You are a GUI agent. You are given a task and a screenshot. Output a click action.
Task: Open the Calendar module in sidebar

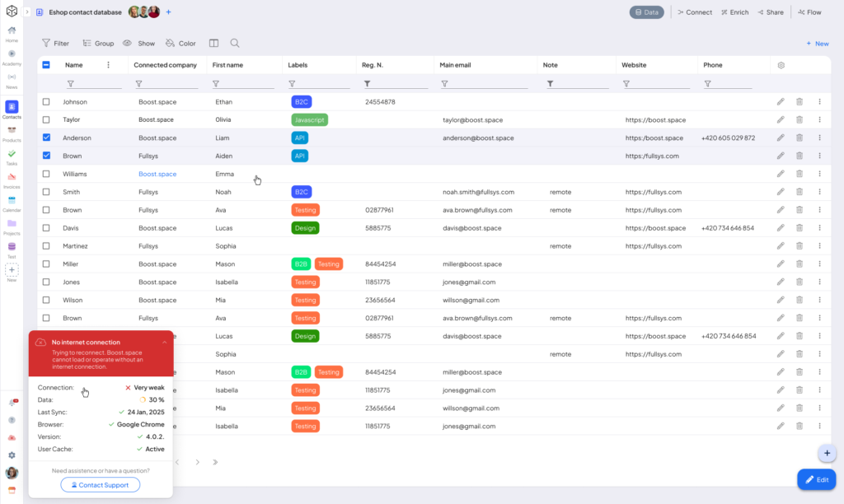tap(12, 200)
